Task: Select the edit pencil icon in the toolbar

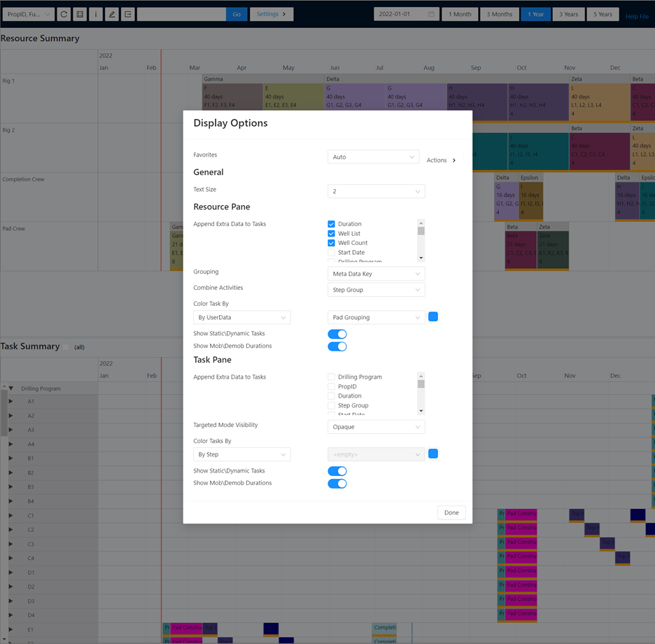Action: coord(111,14)
